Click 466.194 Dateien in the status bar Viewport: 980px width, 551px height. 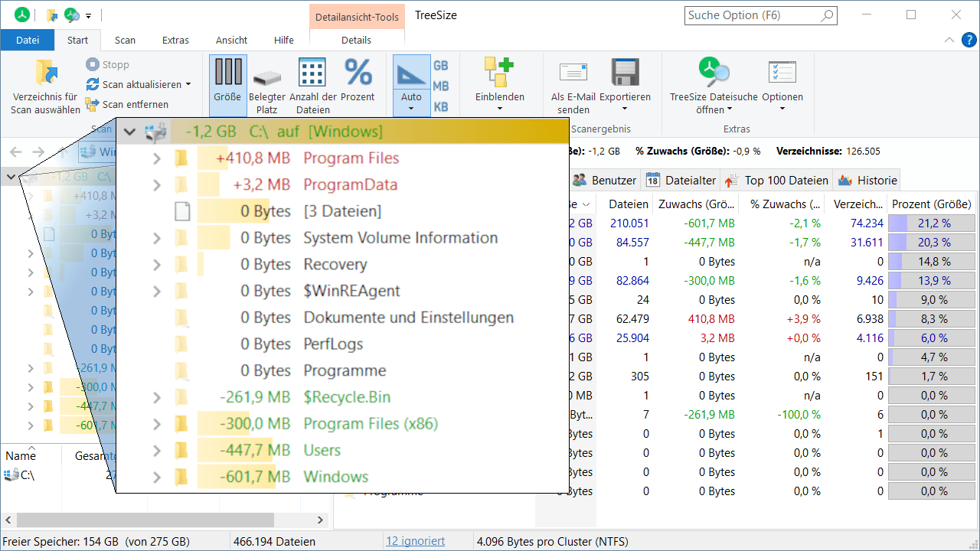pos(274,541)
